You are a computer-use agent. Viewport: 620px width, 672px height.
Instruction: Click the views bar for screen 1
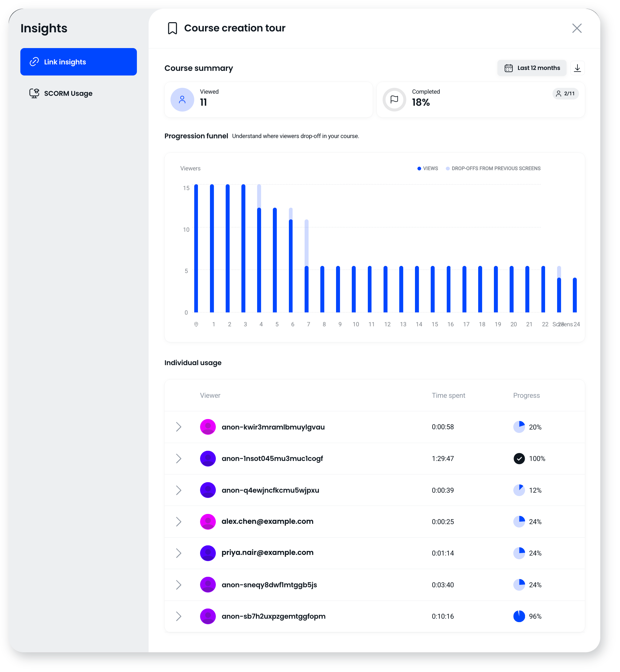pyautogui.click(x=212, y=248)
